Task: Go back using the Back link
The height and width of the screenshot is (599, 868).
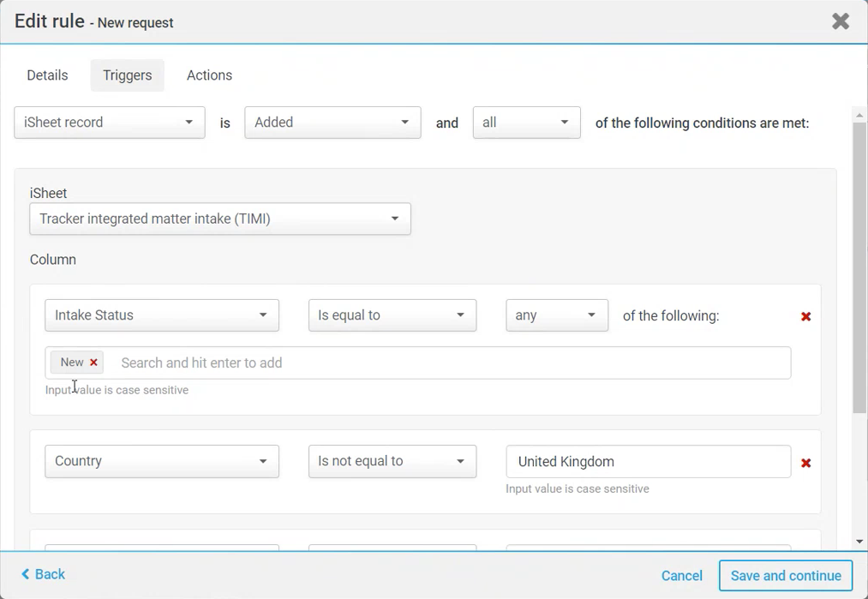Action: coord(44,574)
